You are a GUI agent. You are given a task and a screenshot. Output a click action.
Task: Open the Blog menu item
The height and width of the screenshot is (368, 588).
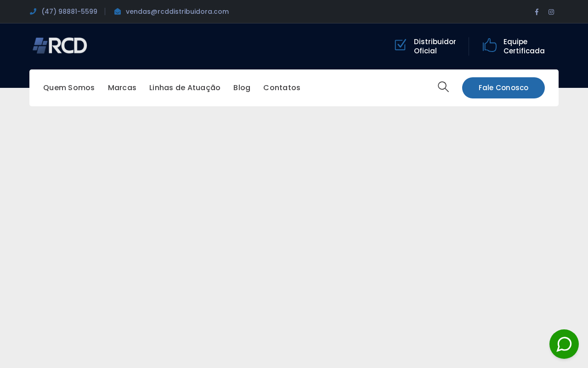242,88
